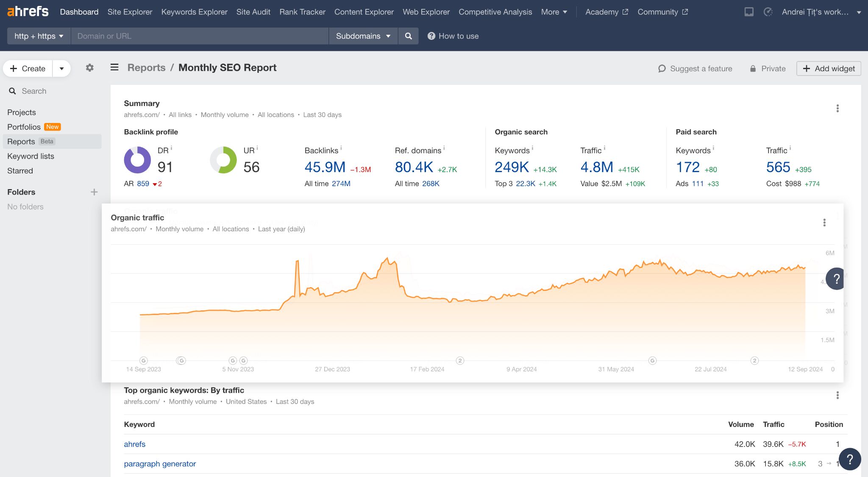Go to Site Explorer tab
Screen dimensions: 868x477
click(130, 12)
